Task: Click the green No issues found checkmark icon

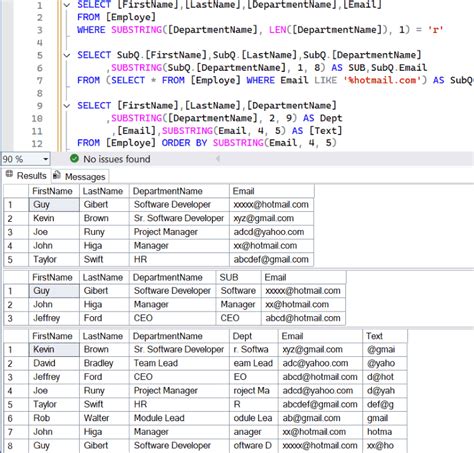Action: point(74,159)
